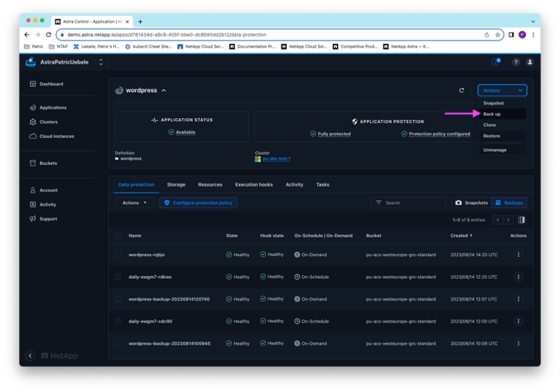The image size is (560, 392).
Task: Check the daily-ewgm7-cdc90 row checkbox
Action: pos(118,321)
